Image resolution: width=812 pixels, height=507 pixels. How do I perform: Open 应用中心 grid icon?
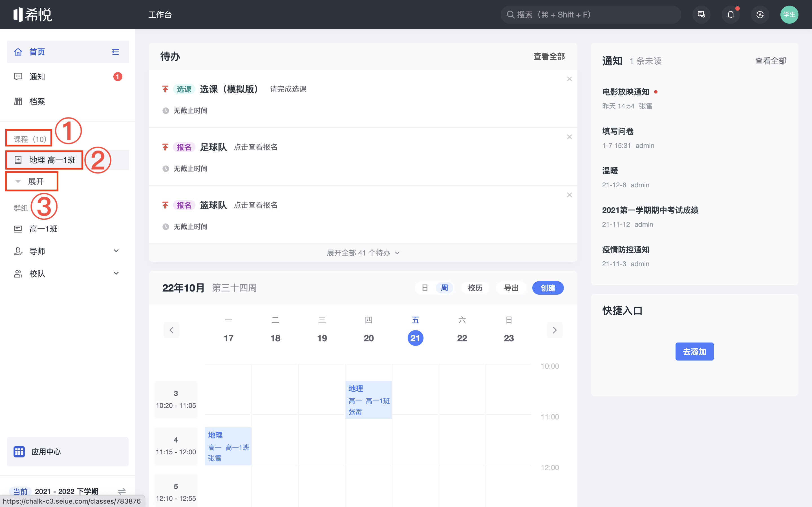pyautogui.click(x=19, y=452)
